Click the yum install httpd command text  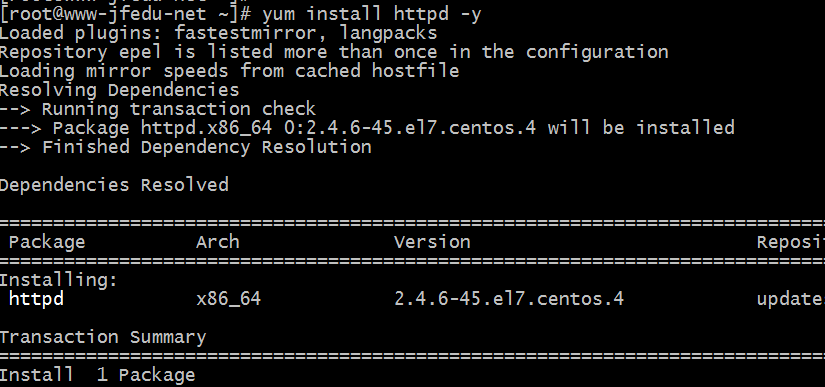click(x=371, y=14)
